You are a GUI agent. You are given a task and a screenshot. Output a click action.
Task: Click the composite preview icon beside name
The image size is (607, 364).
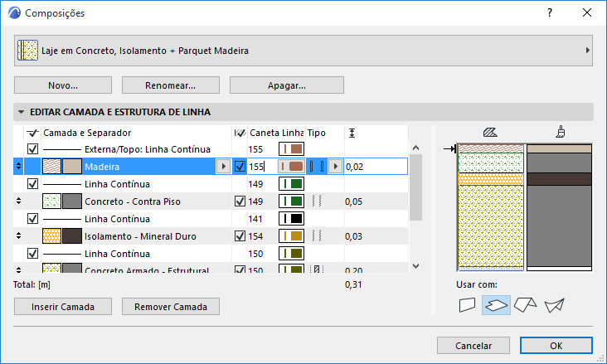tap(28, 51)
